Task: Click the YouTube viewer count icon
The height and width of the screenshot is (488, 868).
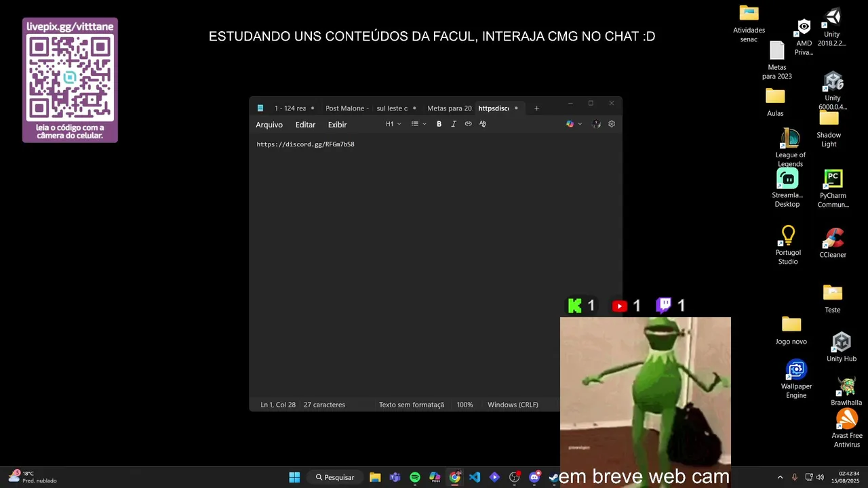Action: click(x=619, y=306)
